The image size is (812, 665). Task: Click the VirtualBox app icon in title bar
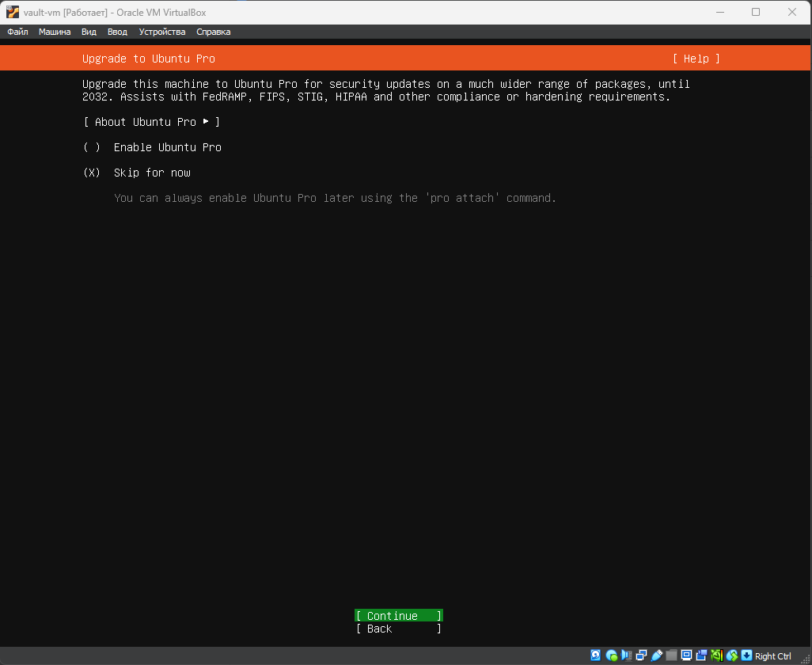pyautogui.click(x=13, y=13)
